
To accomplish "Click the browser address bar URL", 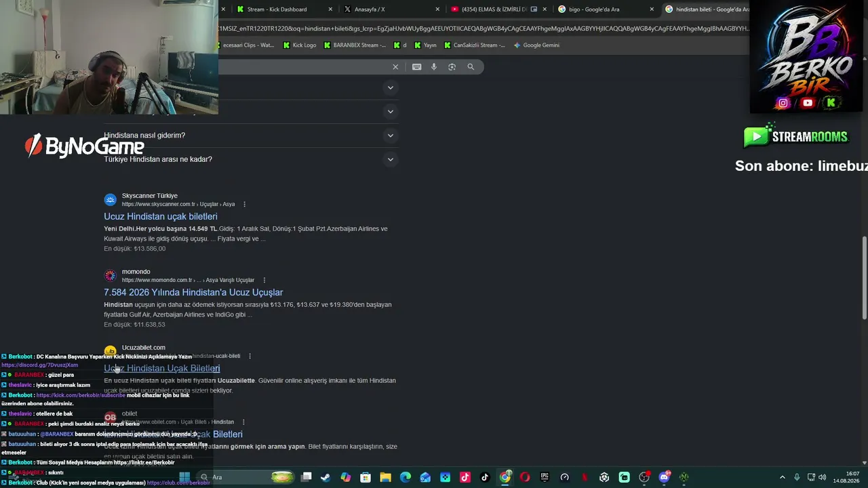I will click(x=484, y=28).
